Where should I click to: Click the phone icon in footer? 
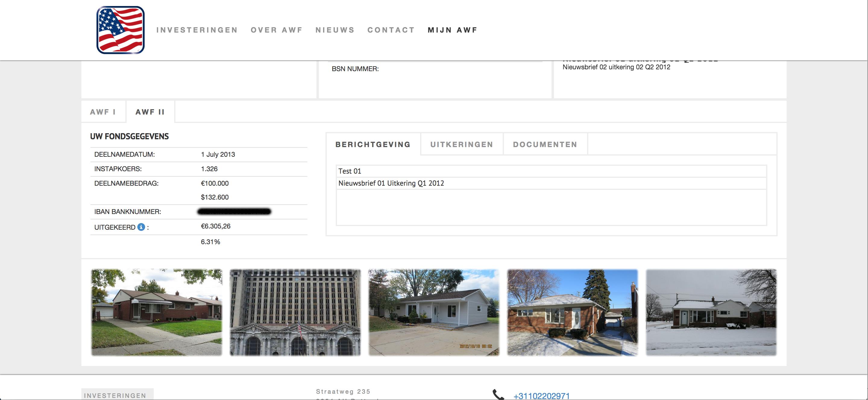coord(498,395)
